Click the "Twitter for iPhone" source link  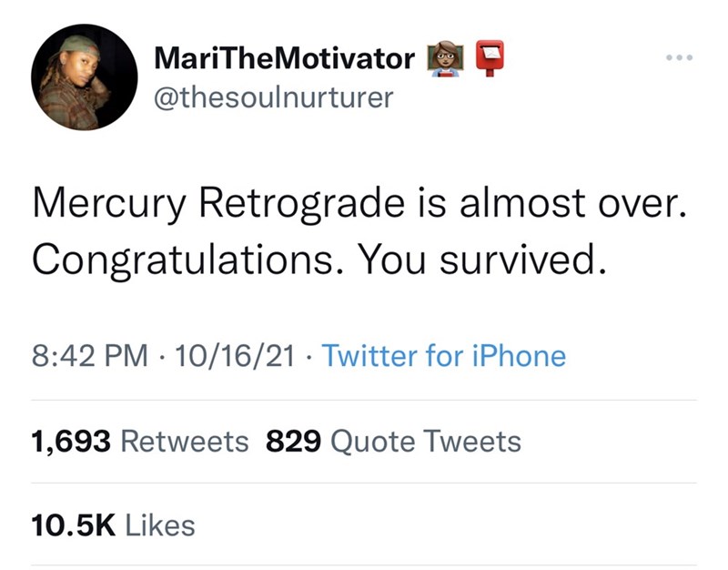click(444, 356)
